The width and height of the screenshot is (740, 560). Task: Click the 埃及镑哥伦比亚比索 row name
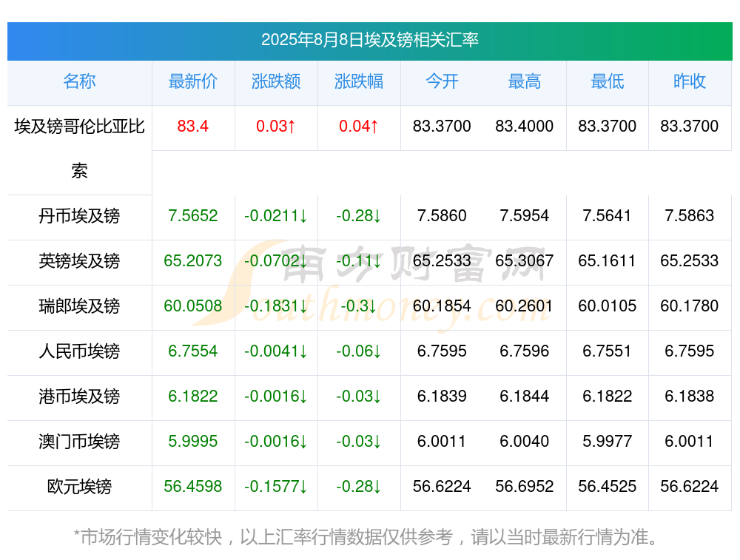(79, 149)
